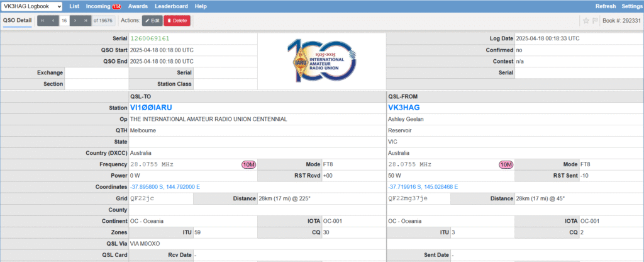Go to the first QSO record
The image size is (644, 262).
(x=43, y=21)
